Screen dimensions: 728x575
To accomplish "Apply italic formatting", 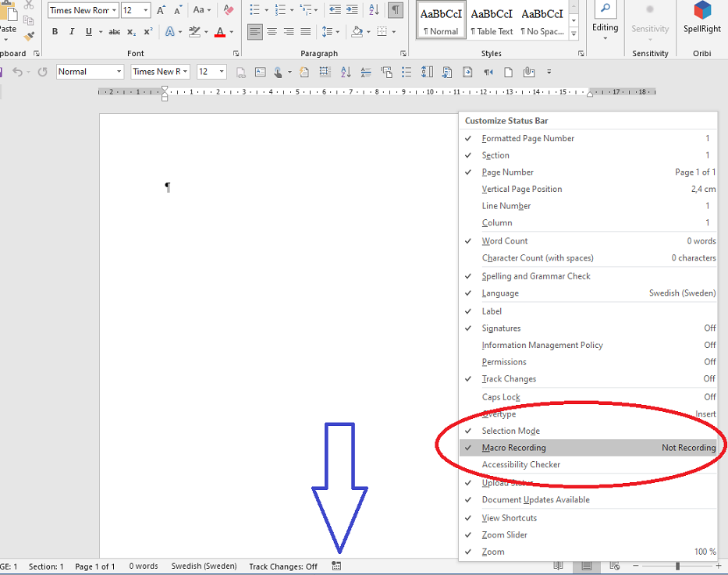I will click(72, 31).
